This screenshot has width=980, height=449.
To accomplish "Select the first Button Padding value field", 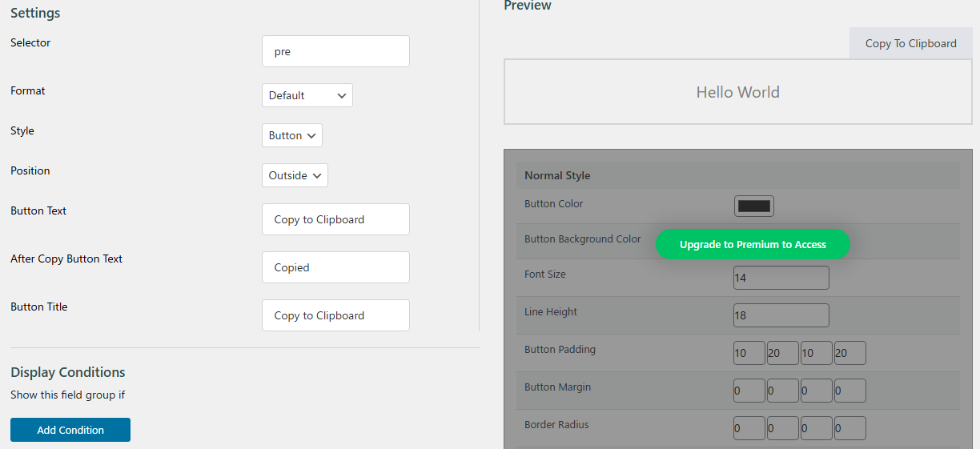I will 749,353.
